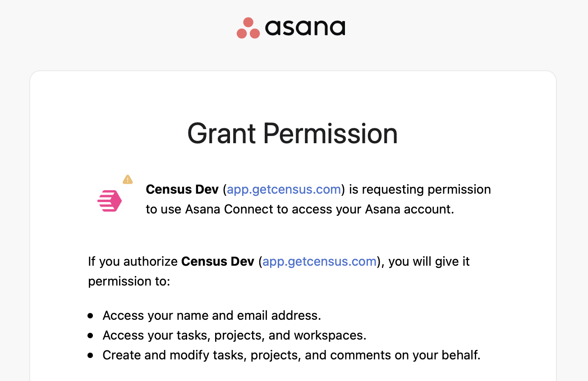Click the yellow warning triangle icon
The image size is (588, 381).
128,180
